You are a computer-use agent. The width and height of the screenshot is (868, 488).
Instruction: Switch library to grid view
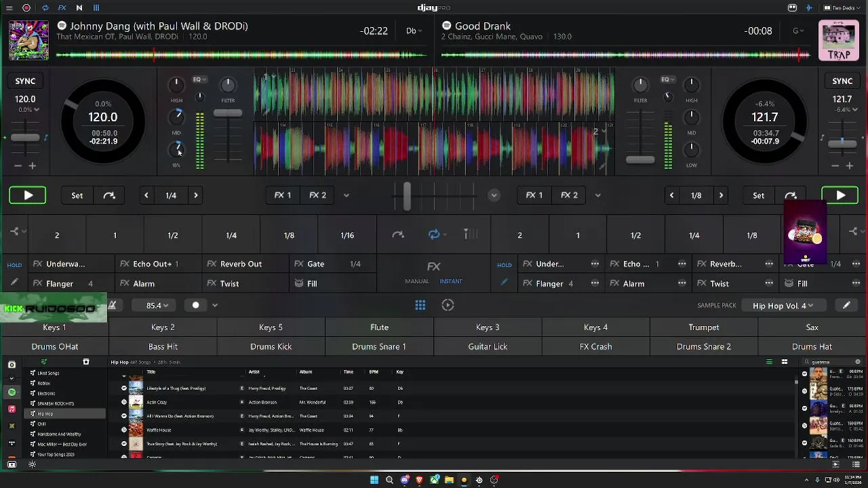point(785,362)
